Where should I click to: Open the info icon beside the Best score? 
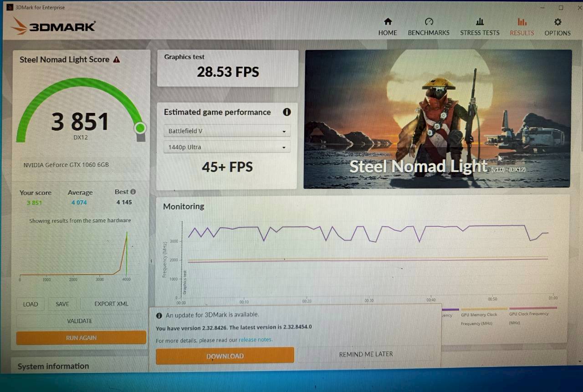coord(133,191)
